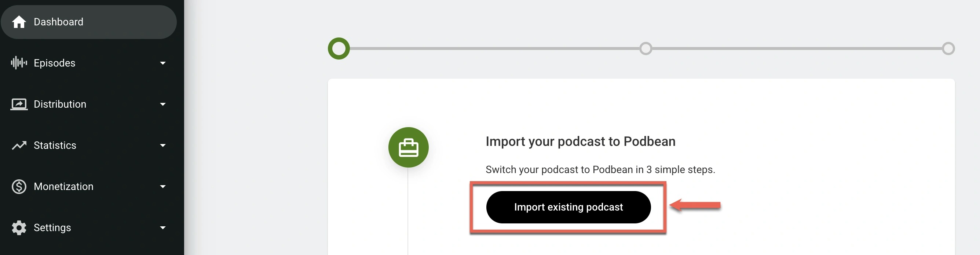
Task: Click the Episodes waveform icon
Action: [19, 63]
